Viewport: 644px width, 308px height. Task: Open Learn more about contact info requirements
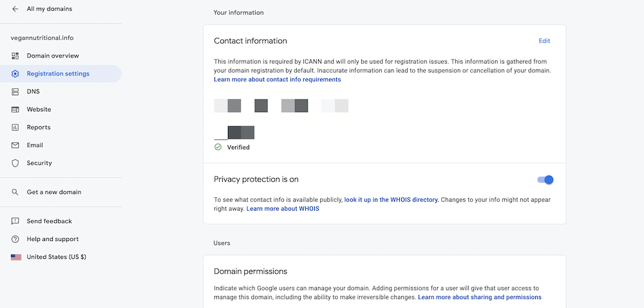[x=277, y=80]
